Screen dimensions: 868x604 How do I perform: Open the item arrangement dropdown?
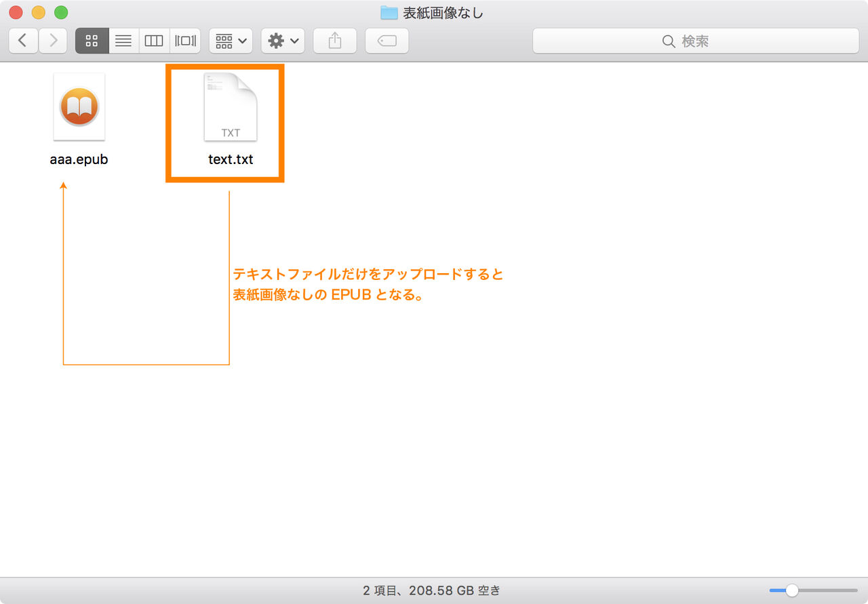[231, 41]
